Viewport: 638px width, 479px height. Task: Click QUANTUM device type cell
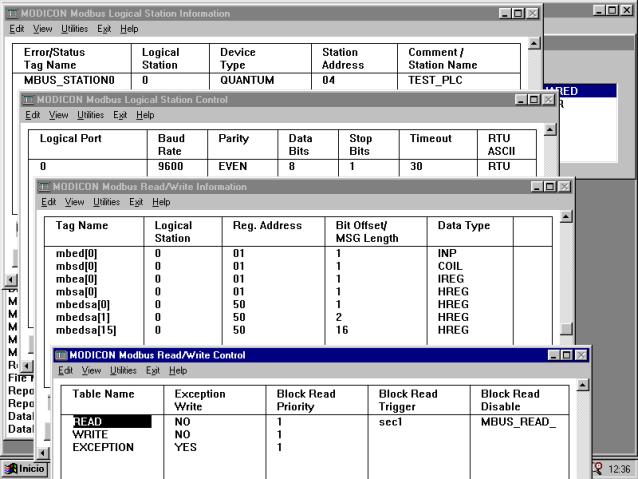tap(247, 80)
